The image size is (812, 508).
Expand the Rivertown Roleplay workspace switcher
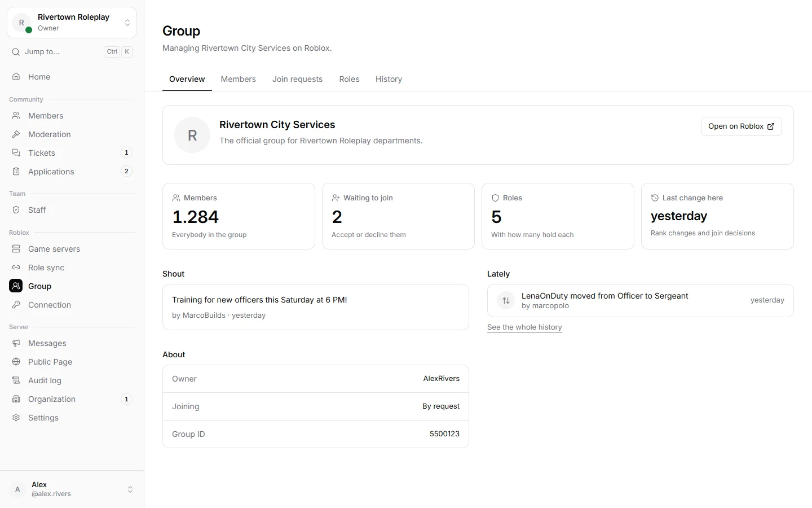coord(72,23)
